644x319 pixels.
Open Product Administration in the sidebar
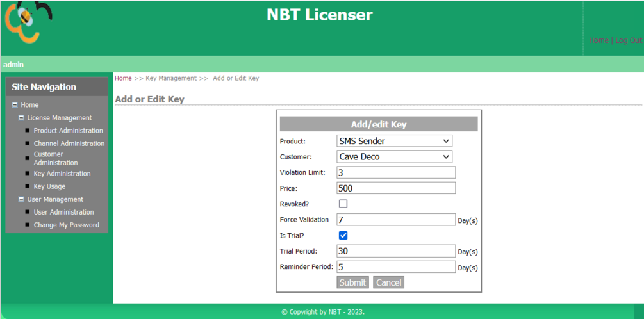(x=68, y=131)
